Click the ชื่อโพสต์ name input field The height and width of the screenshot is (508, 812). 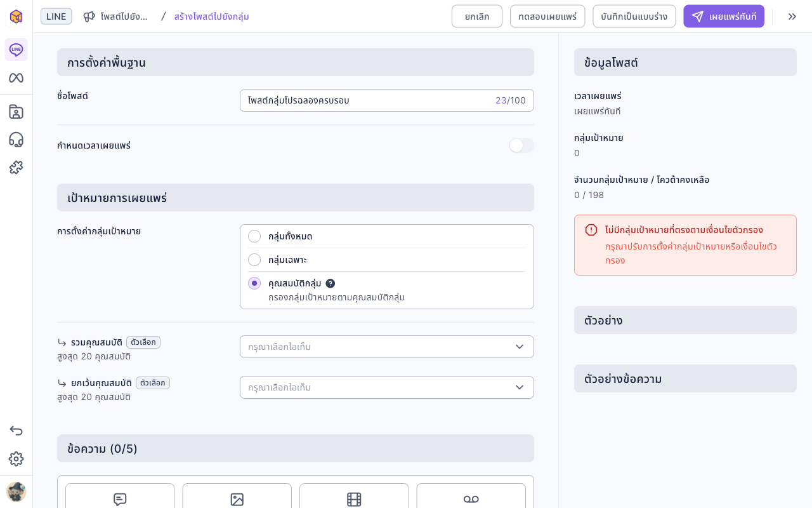(x=387, y=100)
